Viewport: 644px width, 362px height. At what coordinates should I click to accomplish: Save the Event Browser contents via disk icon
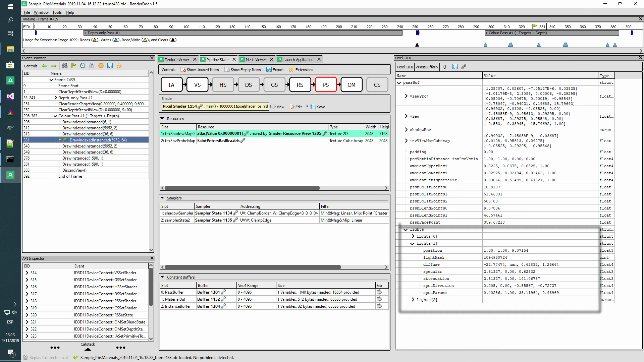pos(110,66)
